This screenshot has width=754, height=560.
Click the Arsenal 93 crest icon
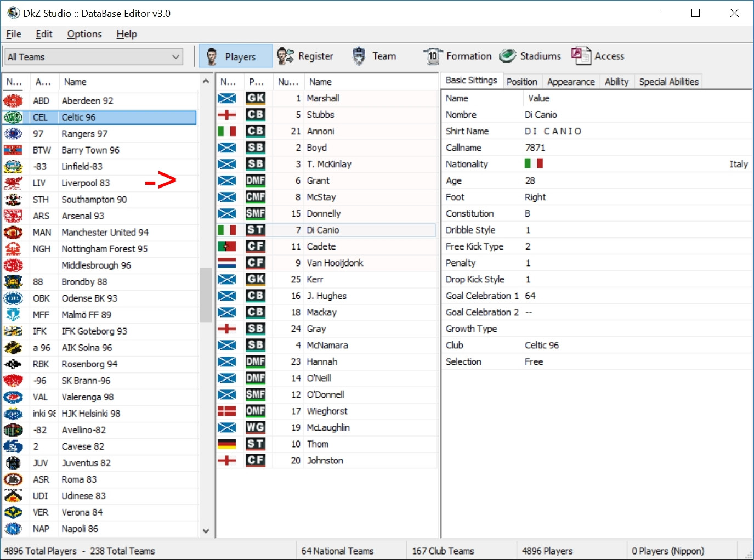13,216
